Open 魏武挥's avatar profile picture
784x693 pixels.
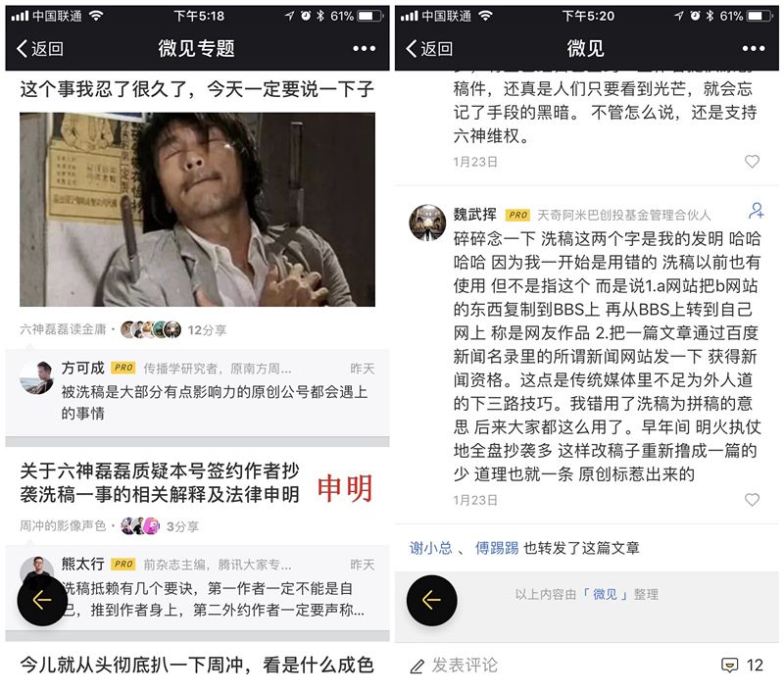pyautogui.click(x=427, y=222)
